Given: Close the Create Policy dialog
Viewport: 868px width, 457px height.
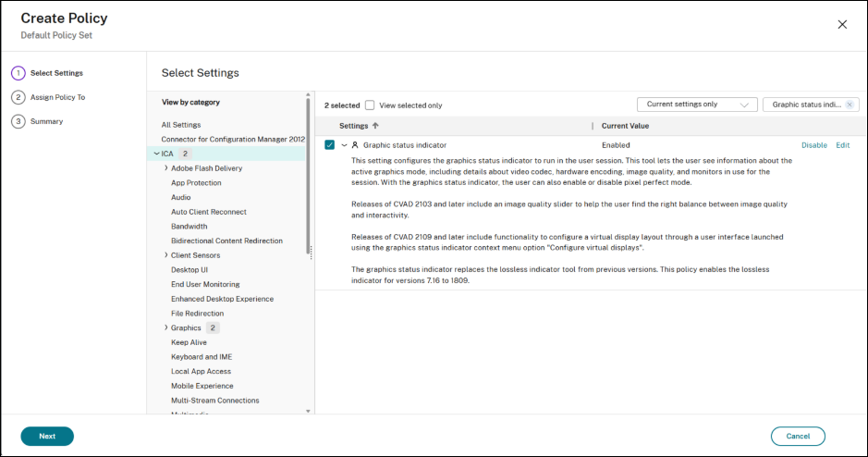Looking at the screenshot, I should 842,24.
